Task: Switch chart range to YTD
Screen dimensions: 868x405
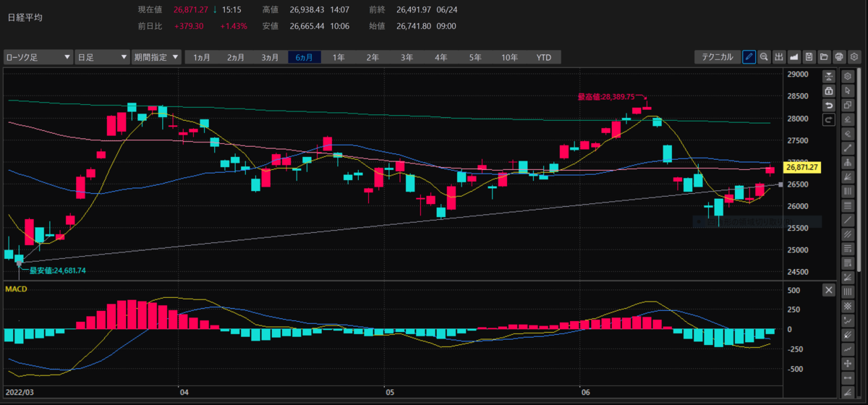Action: (x=544, y=56)
